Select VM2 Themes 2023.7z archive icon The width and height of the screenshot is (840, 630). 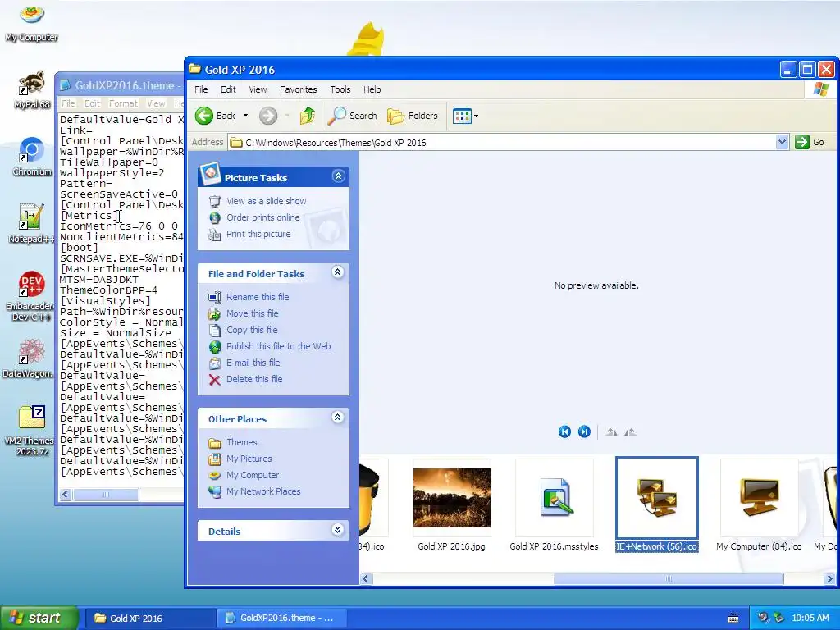[x=32, y=430]
